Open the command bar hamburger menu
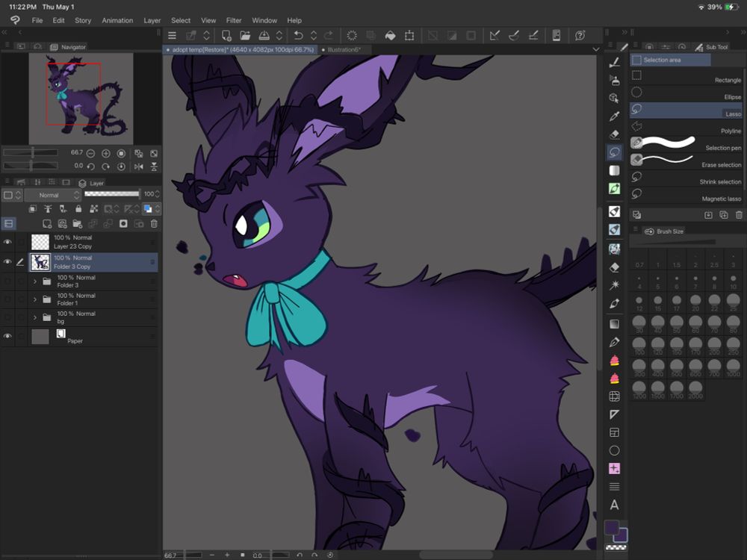This screenshot has height=560, width=747. 172,36
